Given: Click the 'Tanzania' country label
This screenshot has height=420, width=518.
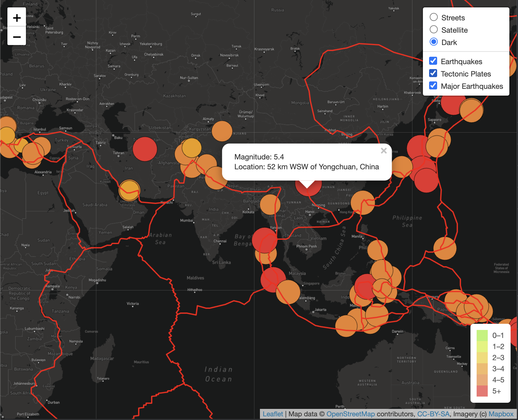Looking at the screenshot, I should 60,311.
